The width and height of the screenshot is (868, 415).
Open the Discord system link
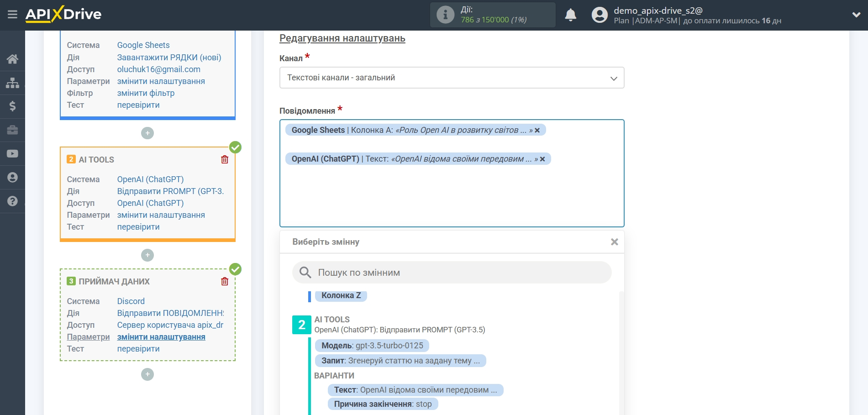(131, 301)
